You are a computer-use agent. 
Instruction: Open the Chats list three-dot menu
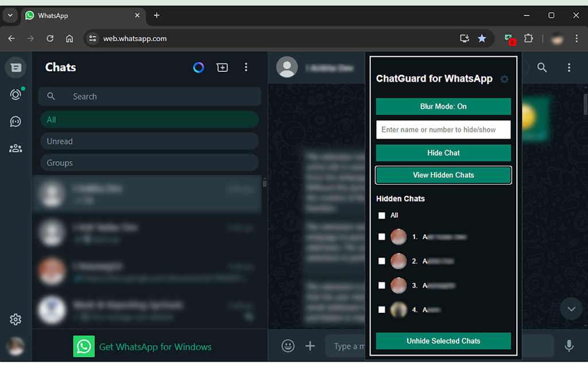[x=246, y=67]
